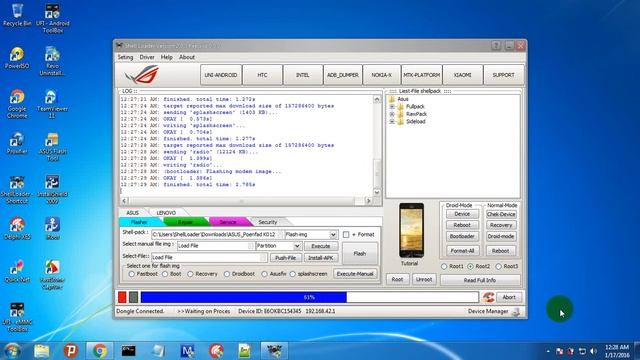The width and height of the screenshot is (640, 360).
Task: Open Revo Uninstaller desktop shortcut
Action: (53, 61)
